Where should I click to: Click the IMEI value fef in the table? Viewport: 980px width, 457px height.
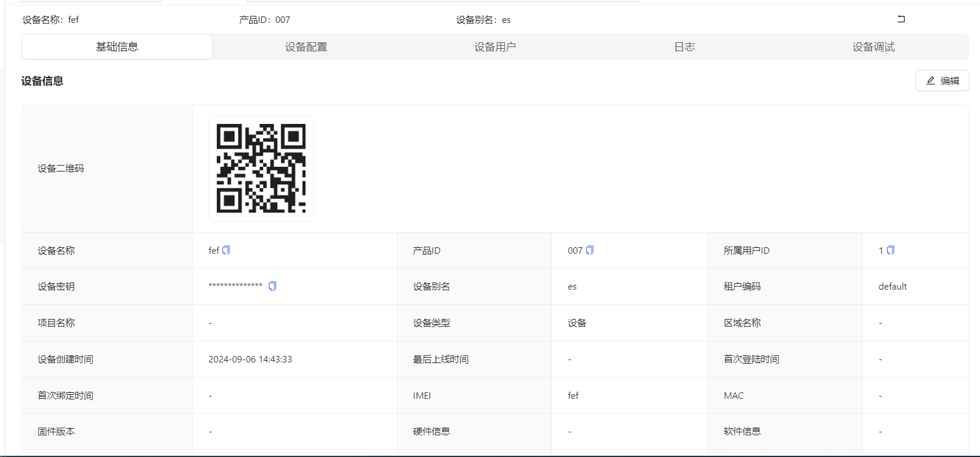coord(573,396)
